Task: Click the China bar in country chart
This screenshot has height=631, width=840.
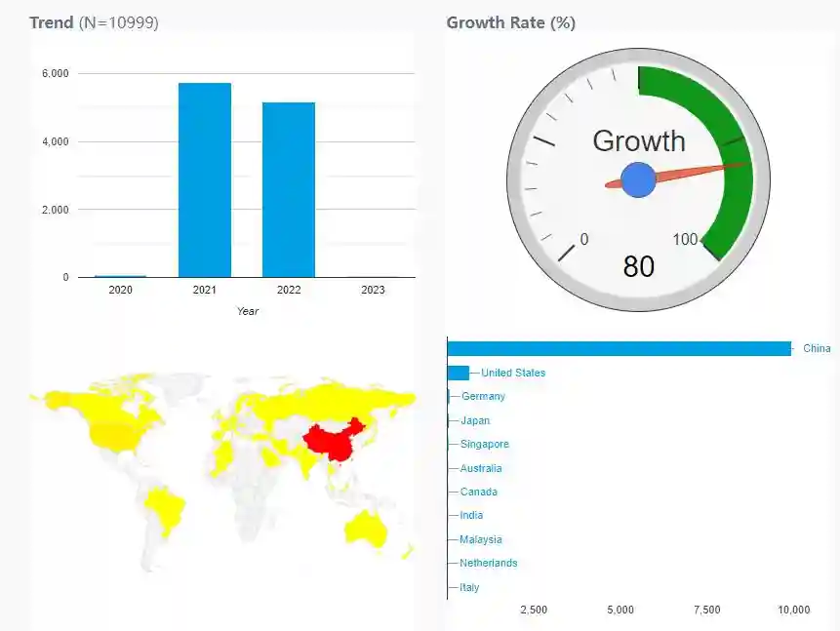Action: click(619, 349)
